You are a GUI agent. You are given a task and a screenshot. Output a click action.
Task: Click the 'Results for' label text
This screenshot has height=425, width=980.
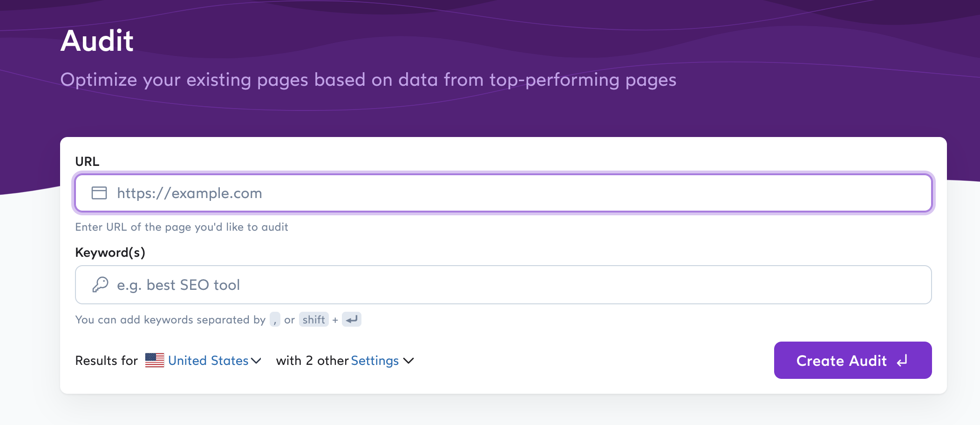[x=106, y=361]
